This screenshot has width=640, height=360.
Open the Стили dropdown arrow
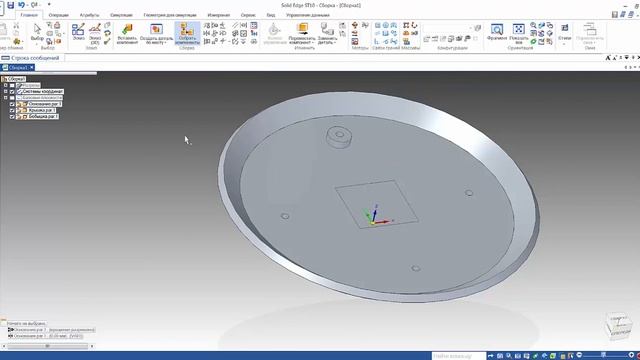(565, 43)
